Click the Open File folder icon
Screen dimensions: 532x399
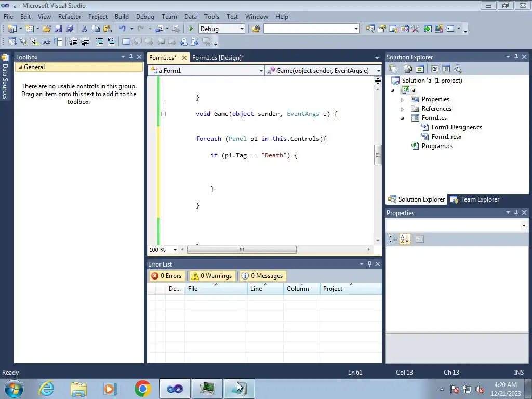tap(47, 29)
